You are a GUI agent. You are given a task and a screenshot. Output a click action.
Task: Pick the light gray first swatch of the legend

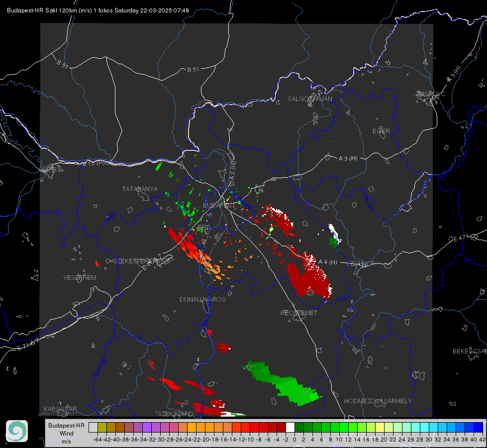[93, 428]
